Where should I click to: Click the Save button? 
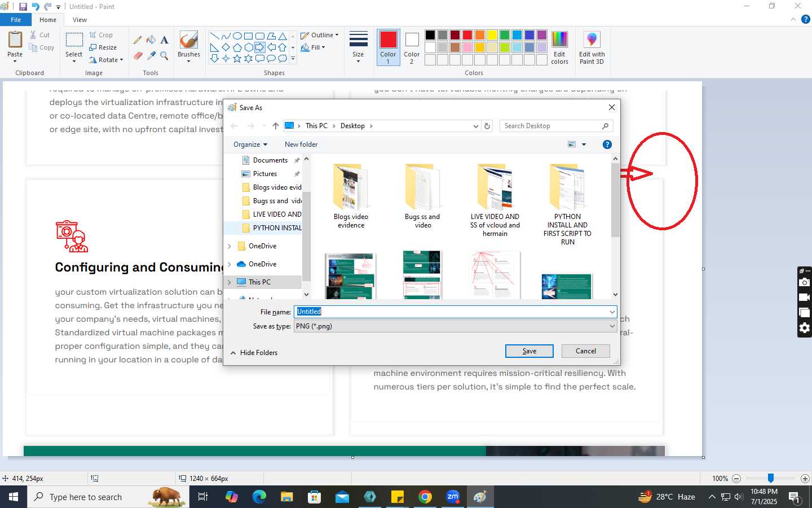coord(529,351)
